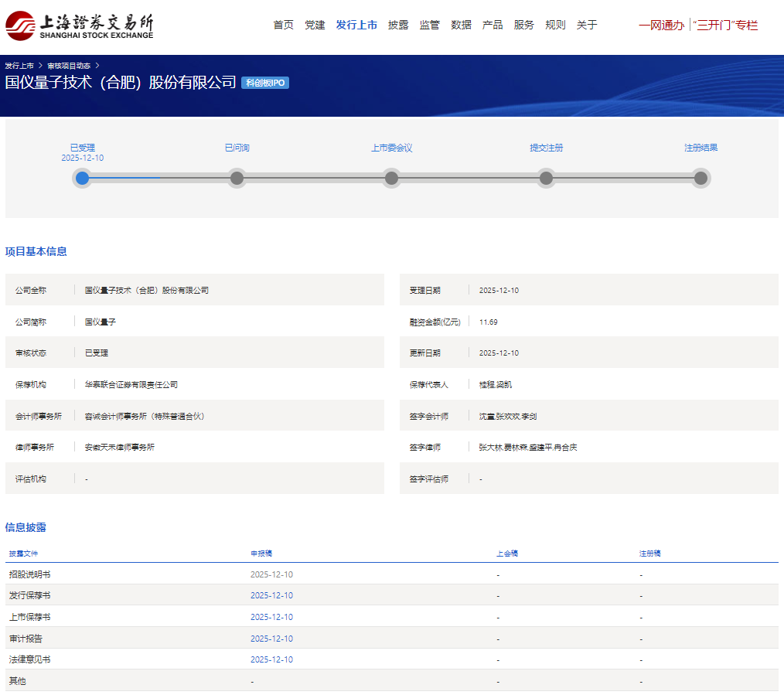The image size is (784, 695).
Task: Click 招股说明书 申报稿 date 2025-12-10
Action: [x=271, y=574]
